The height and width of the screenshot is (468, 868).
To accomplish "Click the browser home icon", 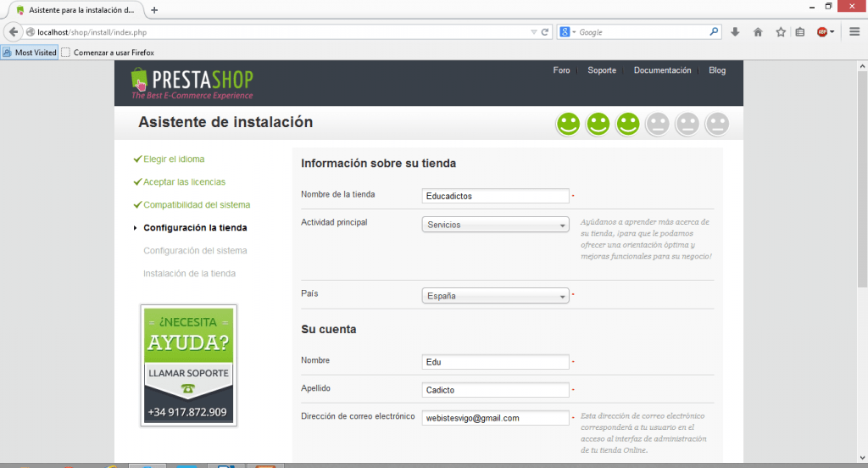I will [x=758, y=32].
